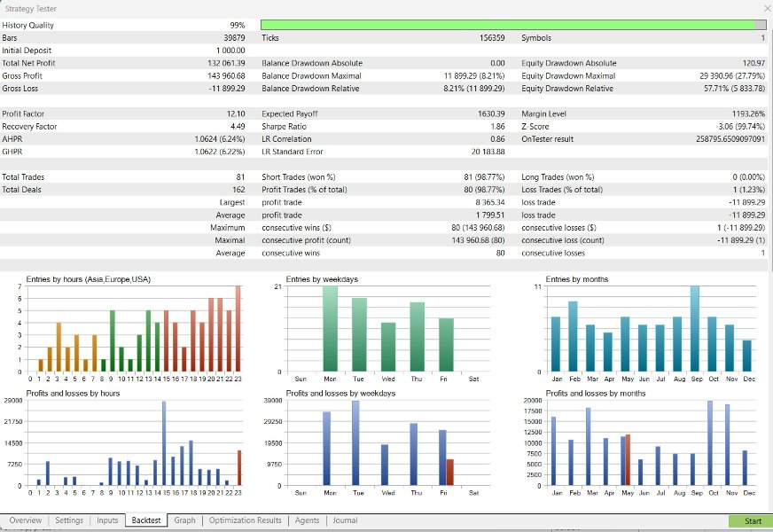
Task: Switch to the Graph tab
Action: [185, 520]
